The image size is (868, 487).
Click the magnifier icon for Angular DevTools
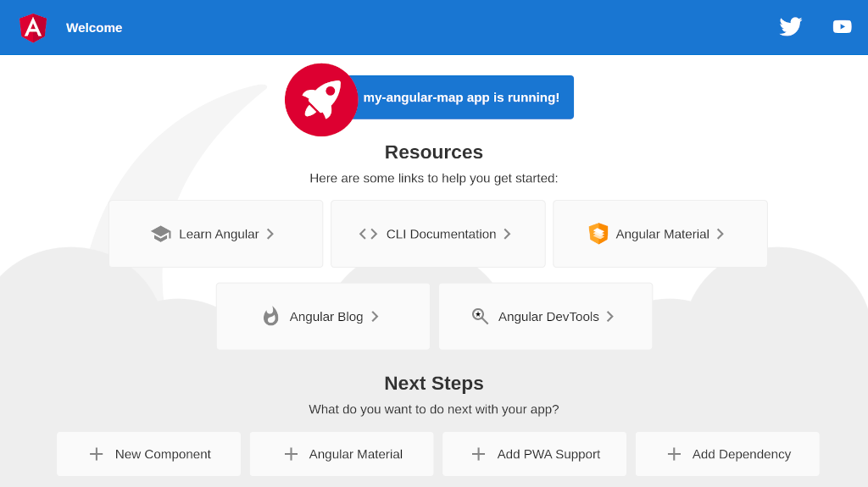point(480,317)
